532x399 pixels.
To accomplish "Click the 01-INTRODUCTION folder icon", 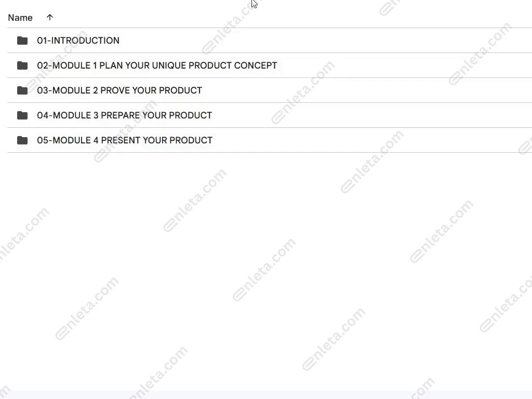I will point(22,41).
